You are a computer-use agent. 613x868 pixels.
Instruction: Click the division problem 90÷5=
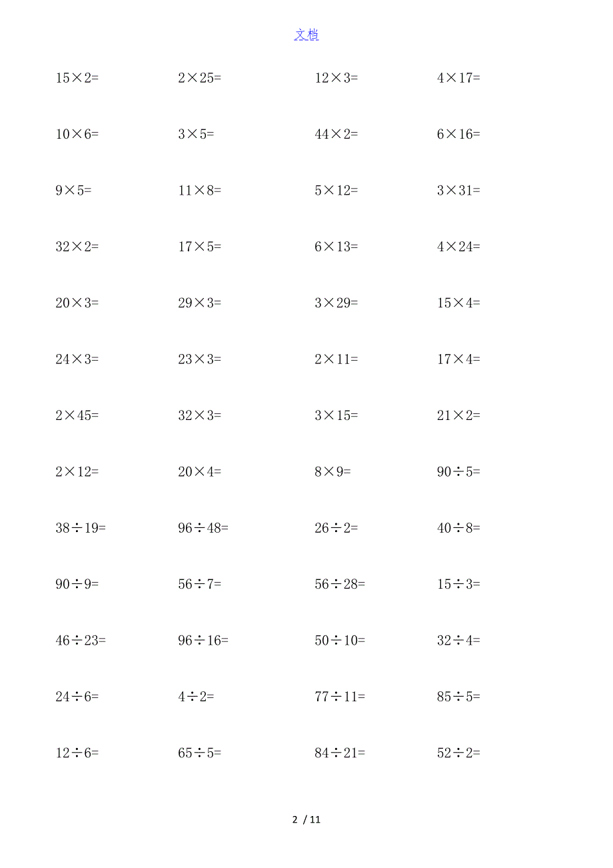pos(458,472)
